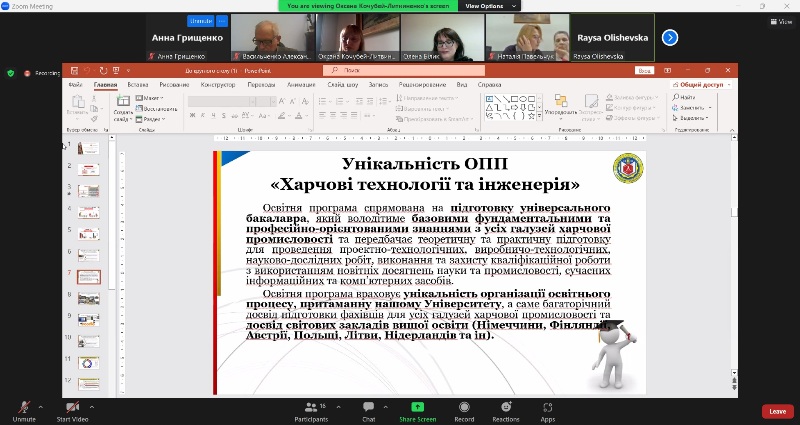The image size is (800, 425).
Task: Open Заливка фигуры shape fill dropdown
Action: tap(632, 97)
